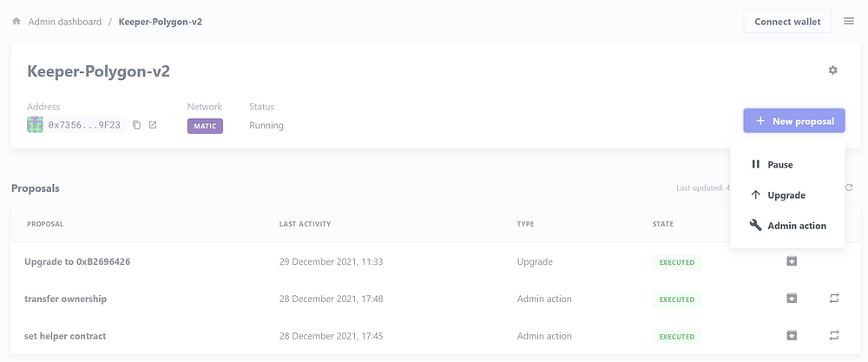
Task: Open the contract settings gear icon
Action: [x=833, y=69]
